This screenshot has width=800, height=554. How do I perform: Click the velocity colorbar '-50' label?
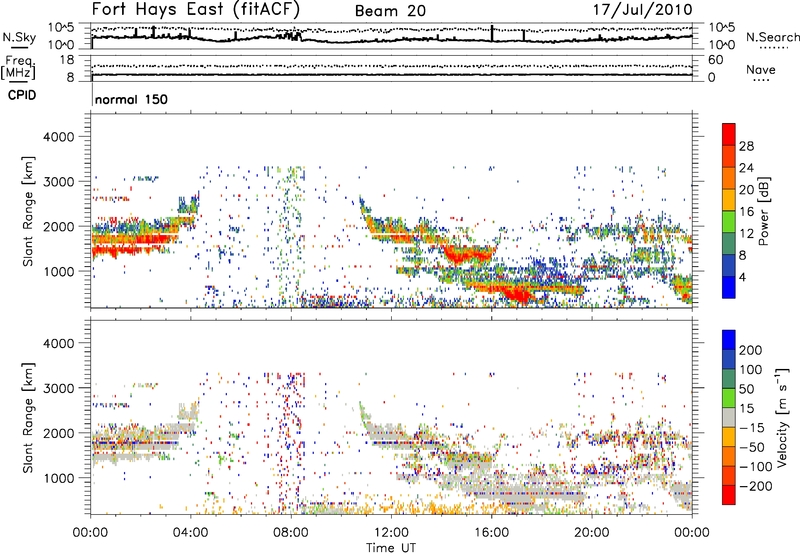click(x=752, y=447)
